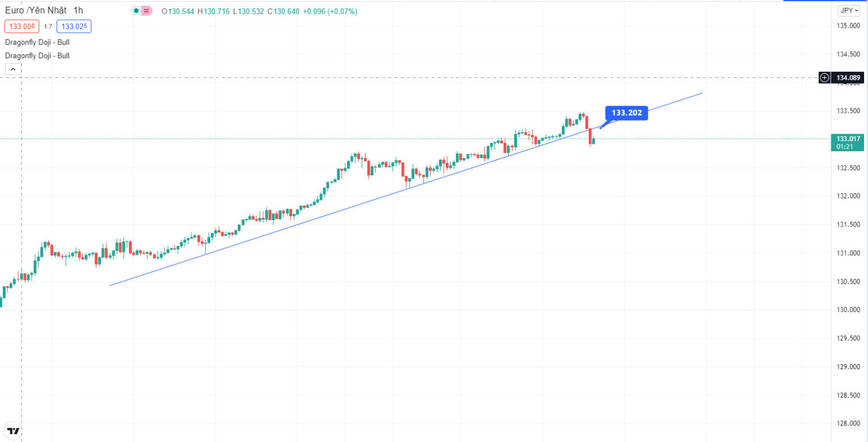Click the plus icon beside 134.089

[x=824, y=77]
